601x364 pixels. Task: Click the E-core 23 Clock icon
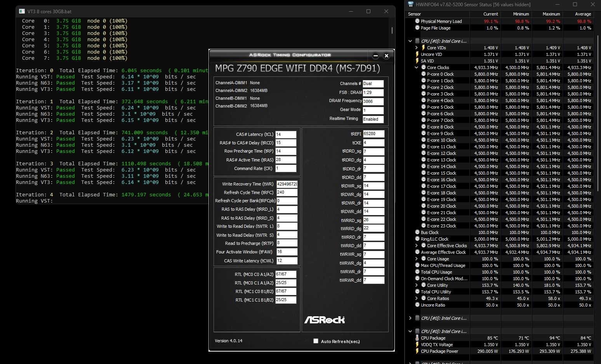point(424,225)
